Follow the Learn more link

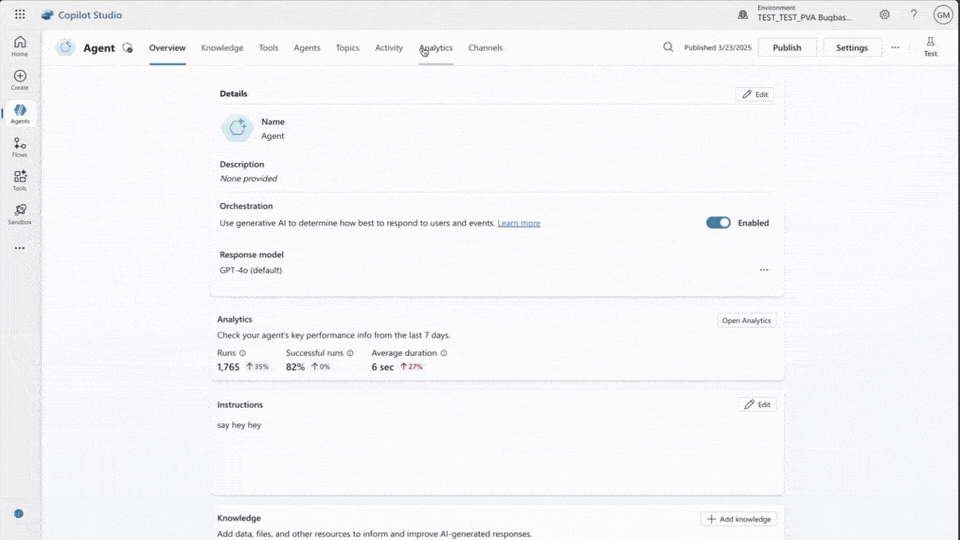519,223
